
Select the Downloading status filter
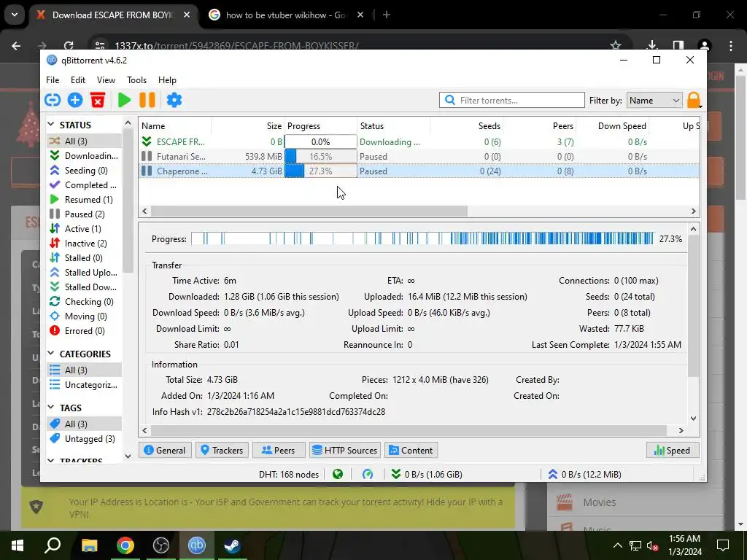pyautogui.click(x=85, y=156)
